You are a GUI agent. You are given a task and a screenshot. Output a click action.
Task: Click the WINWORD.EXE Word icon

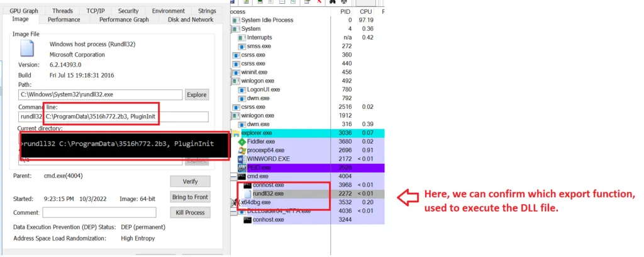point(242,159)
